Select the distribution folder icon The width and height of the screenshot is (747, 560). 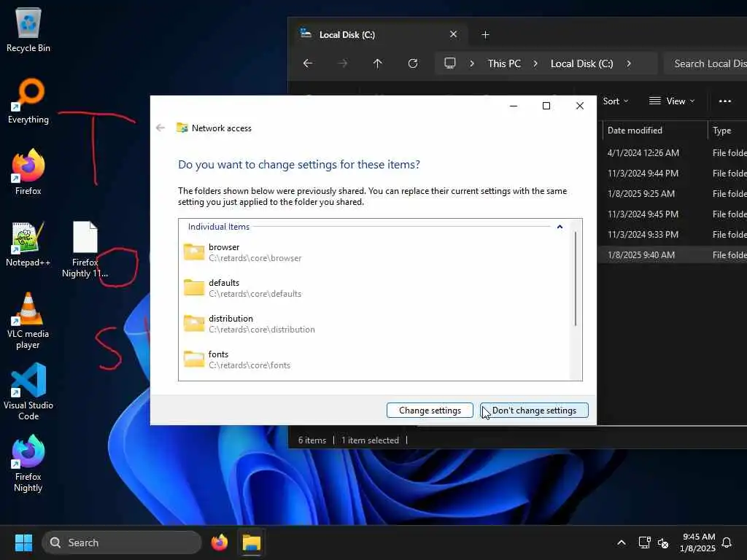click(194, 324)
